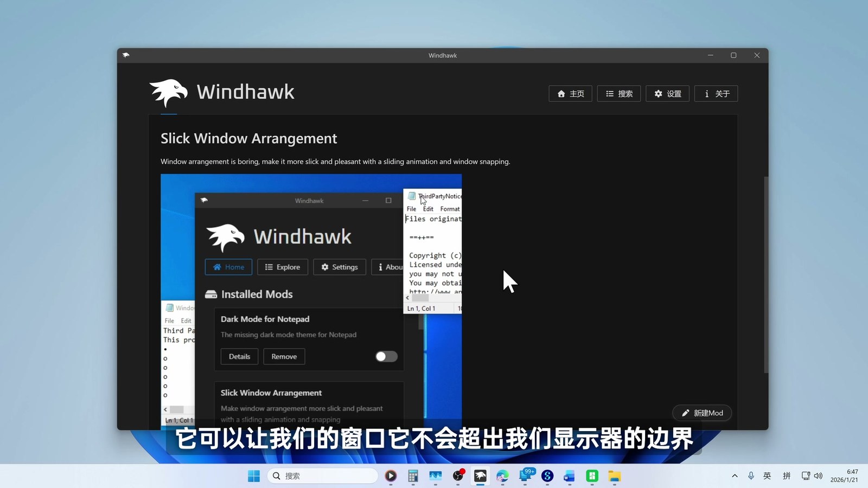
Task: Open the Slick Window Arrangement preview screenshot
Action: [311, 301]
